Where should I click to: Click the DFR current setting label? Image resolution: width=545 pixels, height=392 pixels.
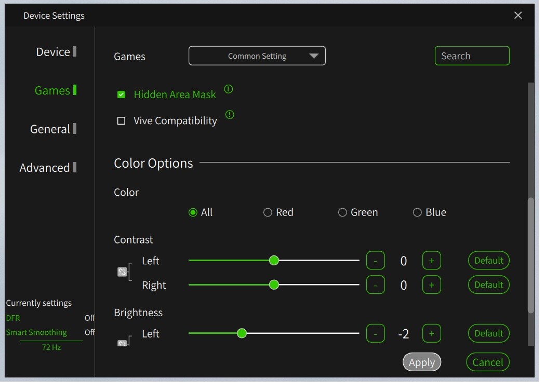(x=13, y=318)
